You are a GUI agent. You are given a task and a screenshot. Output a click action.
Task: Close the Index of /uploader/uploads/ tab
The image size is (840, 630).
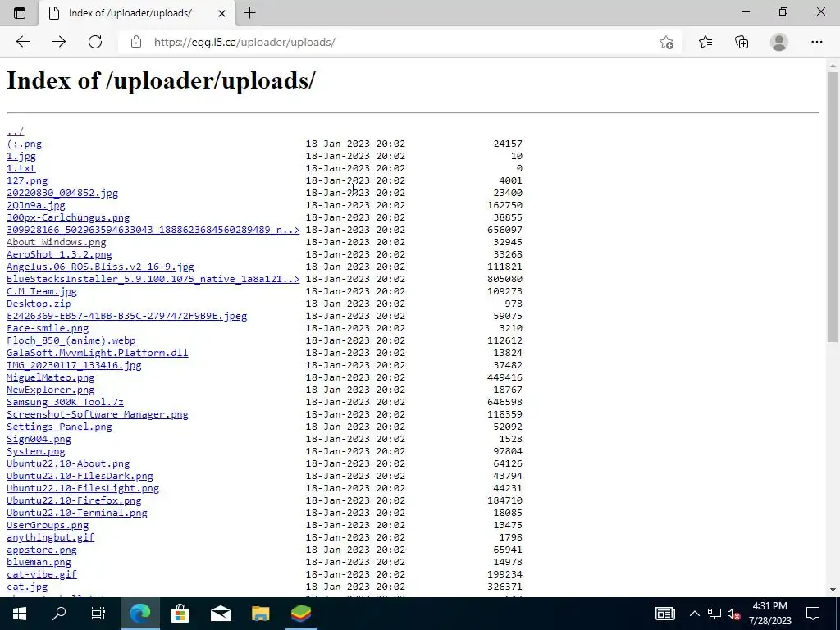(221, 13)
